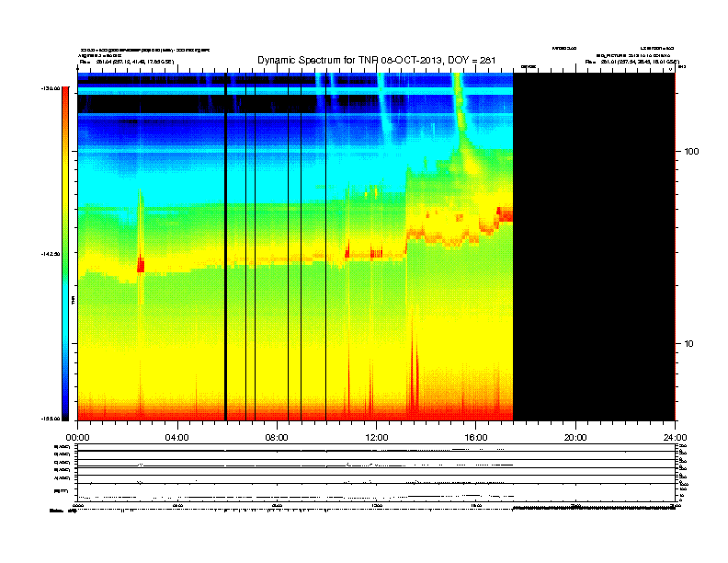Screen dimensions: 728x563
Task: Click the red burst near 02:30 in spectrum
Action: tap(141, 265)
